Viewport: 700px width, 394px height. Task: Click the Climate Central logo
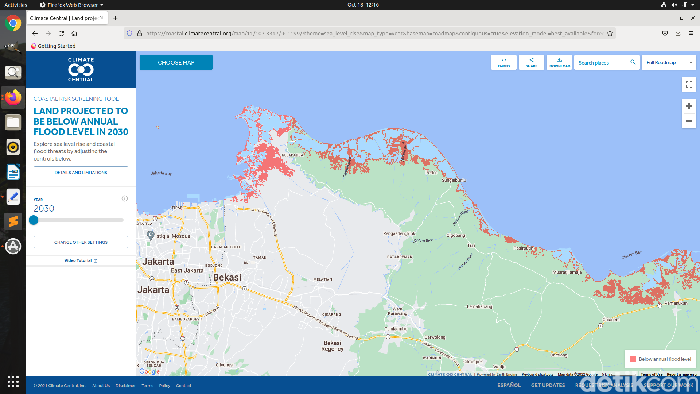pyautogui.click(x=81, y=69)
